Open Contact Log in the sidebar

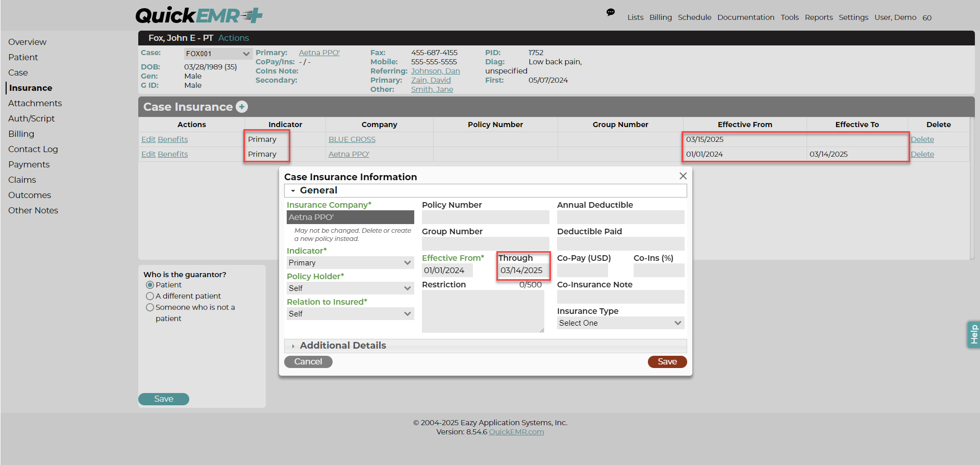click(33, 149)
